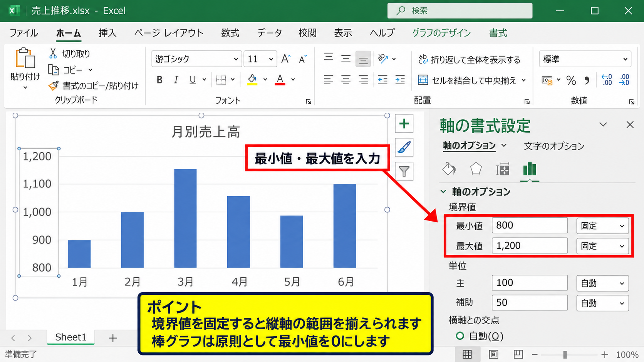Click the increase decimal places icon
Screen dimensions: 644x362
607,80
